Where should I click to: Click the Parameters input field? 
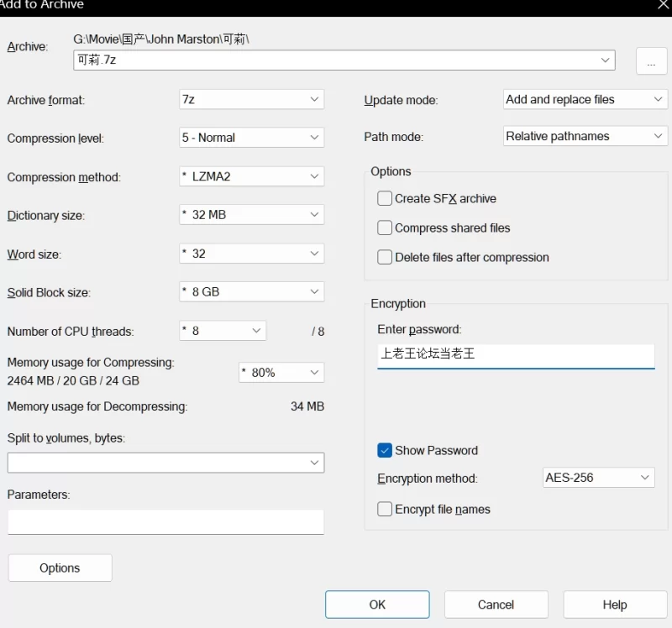[x=165, y=521]
